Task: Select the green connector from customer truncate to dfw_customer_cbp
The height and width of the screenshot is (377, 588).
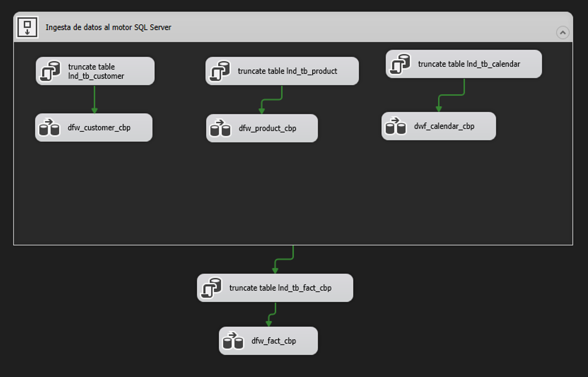Action: [x=94, y=100]
